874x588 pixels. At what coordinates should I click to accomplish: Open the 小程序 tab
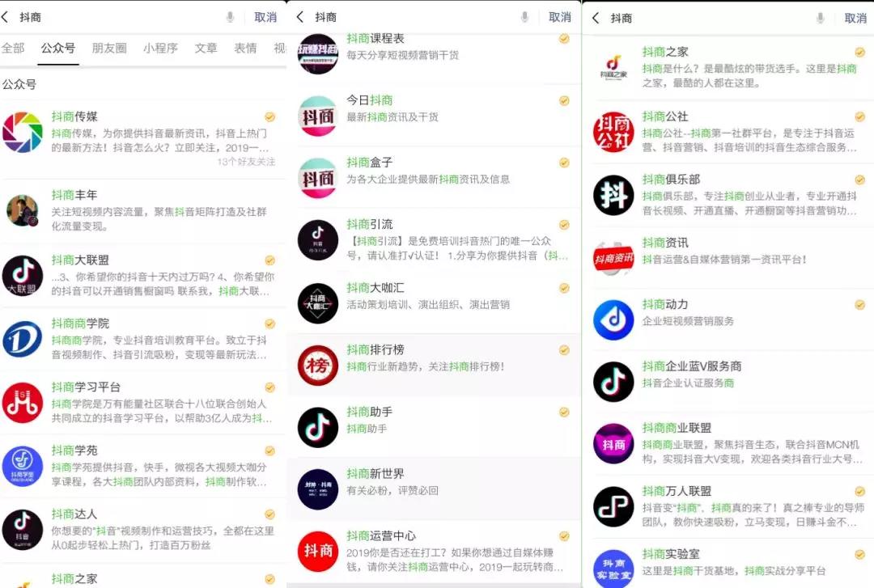(160, 48)
